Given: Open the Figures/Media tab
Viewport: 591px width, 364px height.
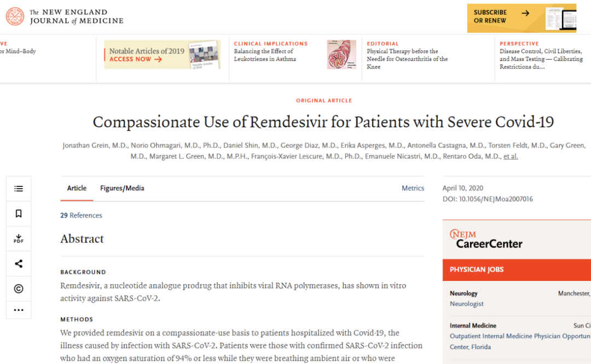Looking at the screenshot, I should coord(122,188).
